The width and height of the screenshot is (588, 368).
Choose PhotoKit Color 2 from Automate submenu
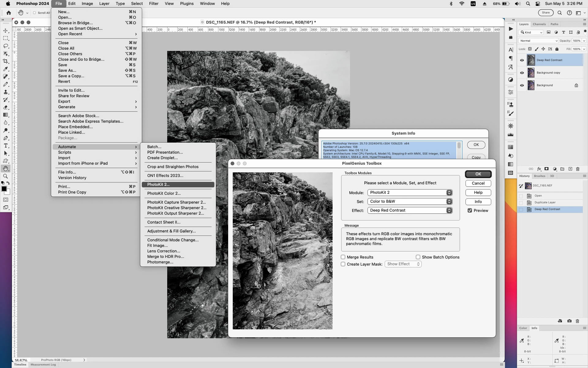pos(164,194)
